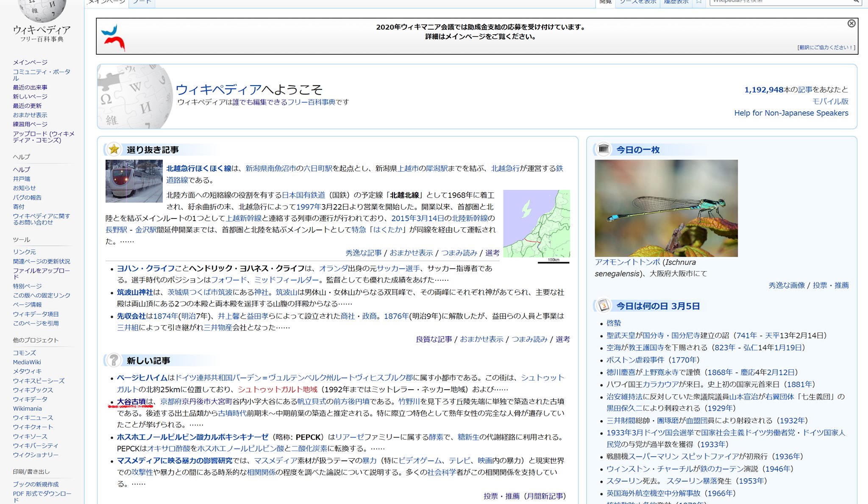868x504 pixels.
Task: Click the watchlist star icon at top
Action: [698, 2]
